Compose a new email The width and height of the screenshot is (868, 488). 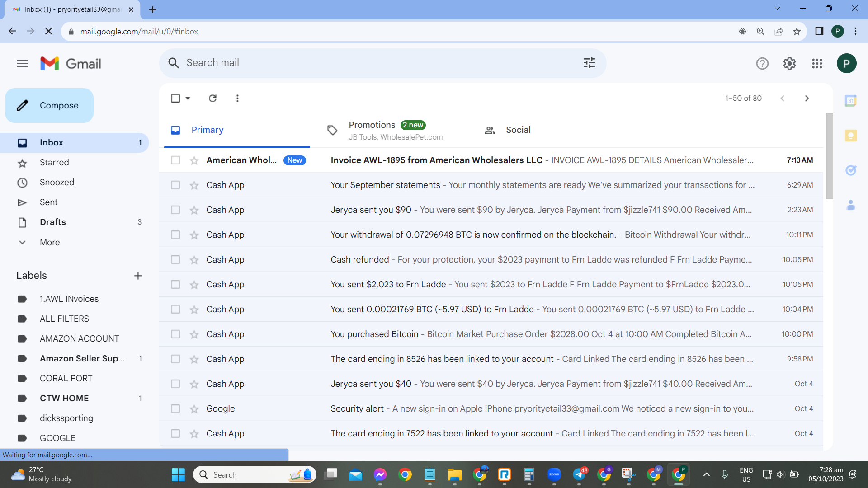49,105
